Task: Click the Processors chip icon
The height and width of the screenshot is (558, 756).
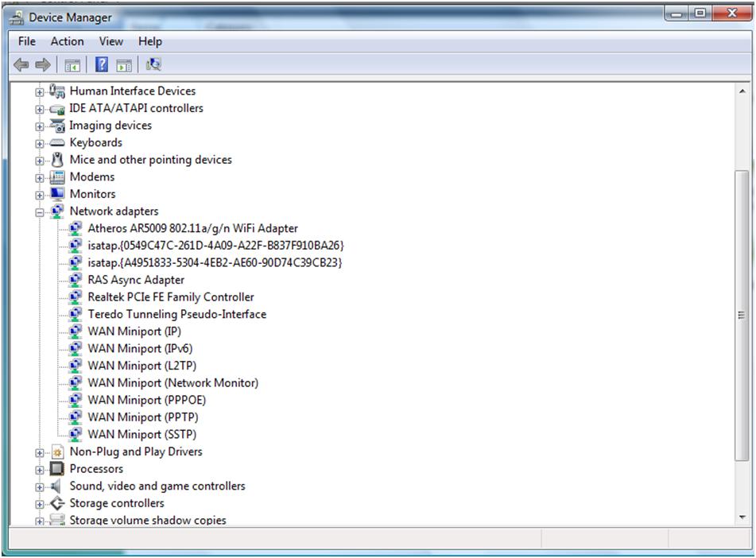Action: coord(57,469)
